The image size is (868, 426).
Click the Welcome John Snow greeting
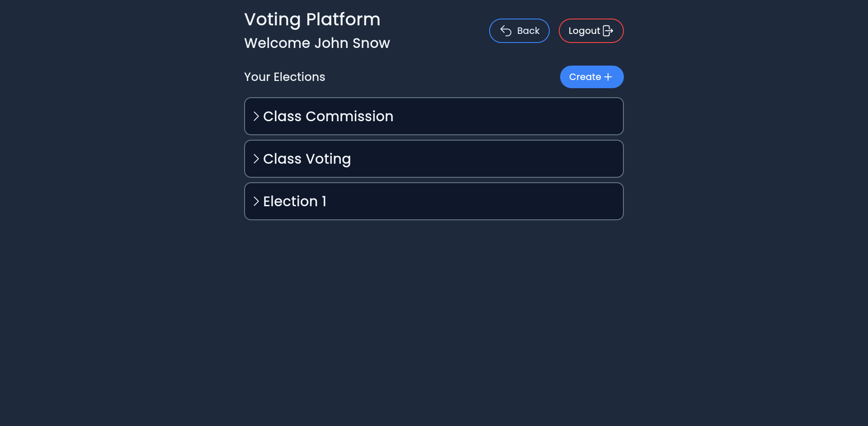tap(317, 43)
